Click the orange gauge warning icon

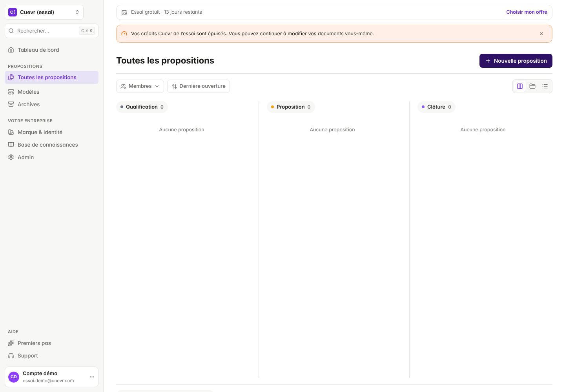124,34
